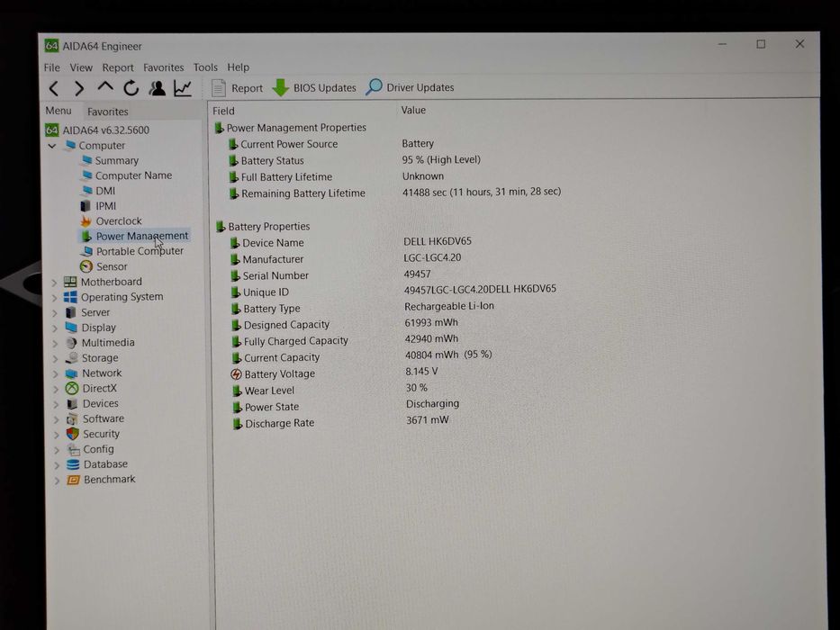Click the DirectX Xbox icon

click(72, 389)
